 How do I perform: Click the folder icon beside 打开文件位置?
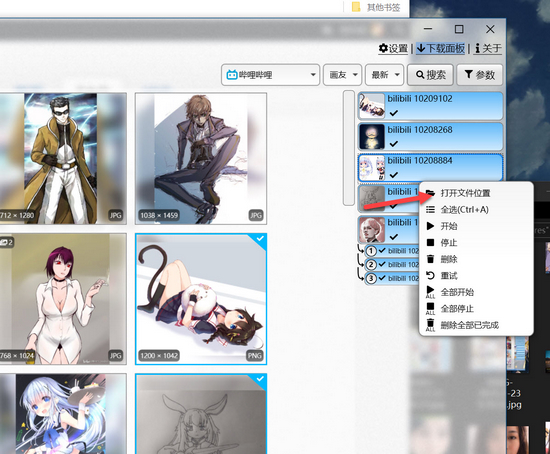[x=430, y=193]
